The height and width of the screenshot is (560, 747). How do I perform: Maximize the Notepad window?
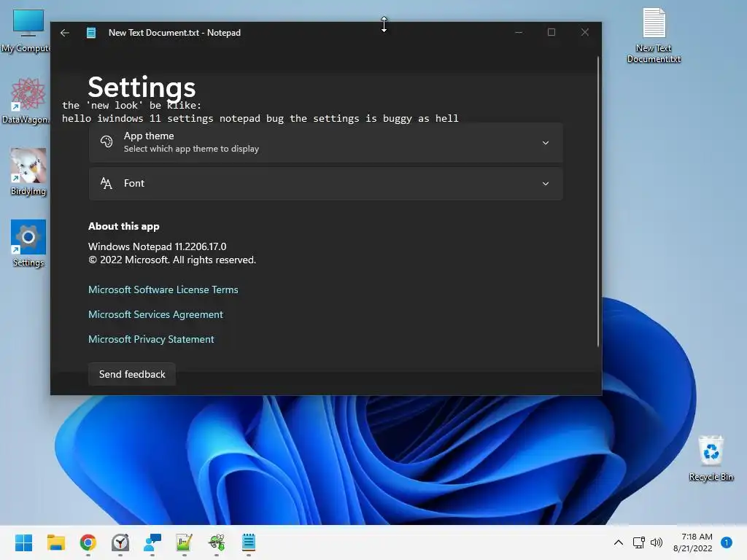[x=551, y=32]
